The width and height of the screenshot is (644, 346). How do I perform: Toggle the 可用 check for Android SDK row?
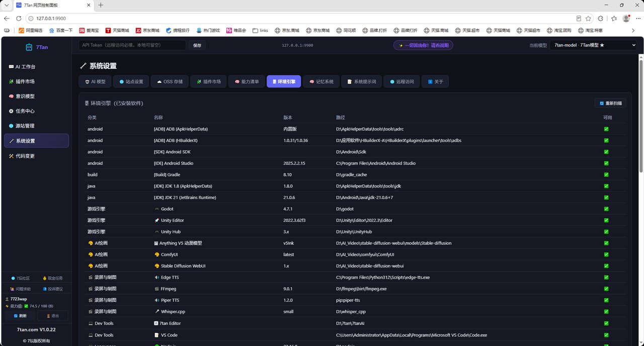pos(606,152)
